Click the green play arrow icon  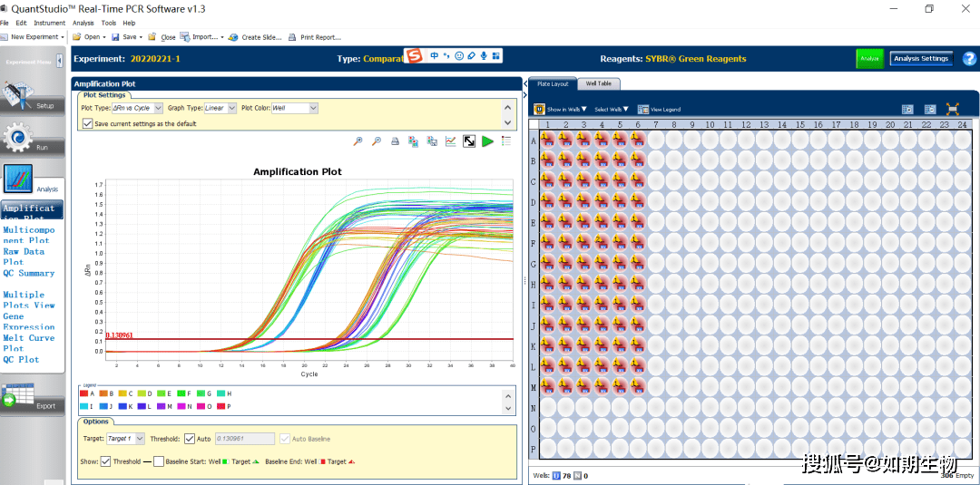coord(488,141)
